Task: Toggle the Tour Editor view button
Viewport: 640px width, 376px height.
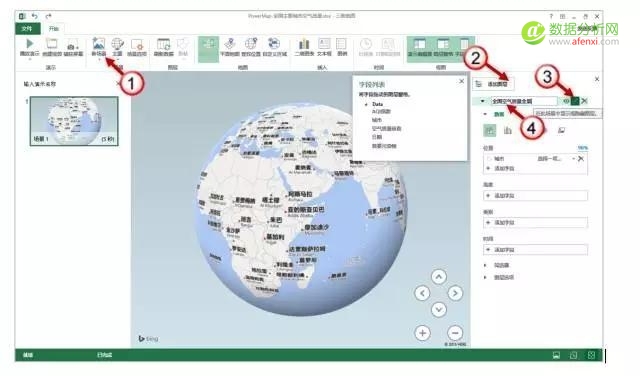Action: click(x=419, y=48)
